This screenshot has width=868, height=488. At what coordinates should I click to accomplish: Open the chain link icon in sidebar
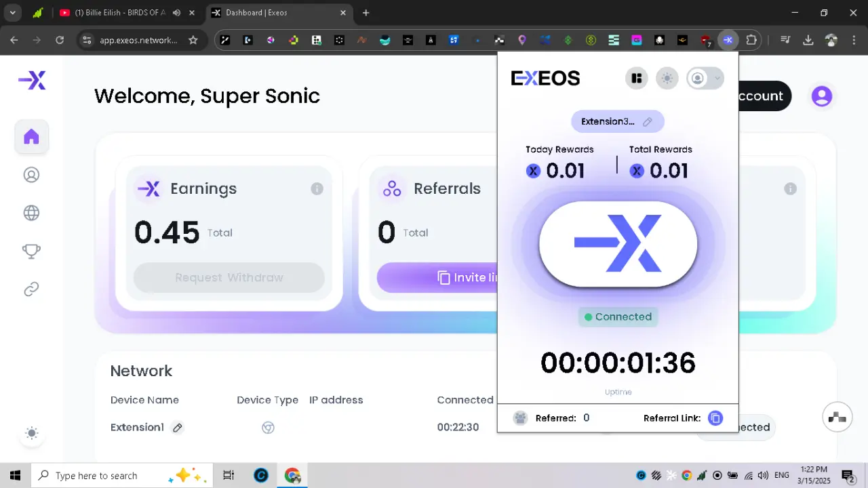click(31, 289)
